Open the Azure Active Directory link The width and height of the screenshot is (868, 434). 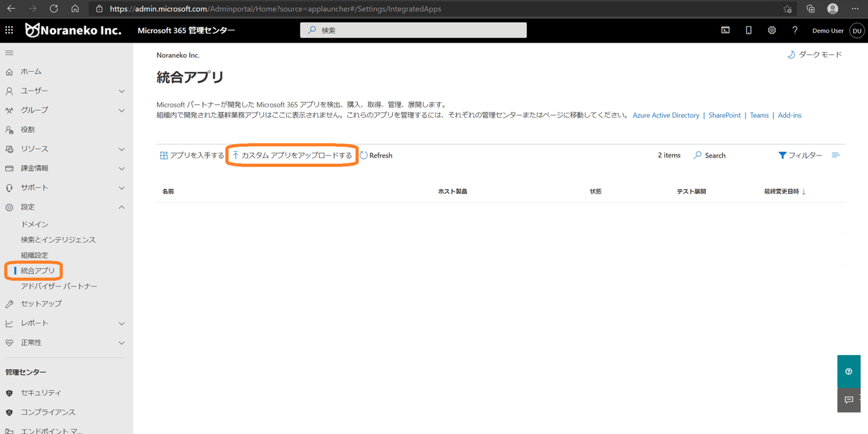coord(666,115)
